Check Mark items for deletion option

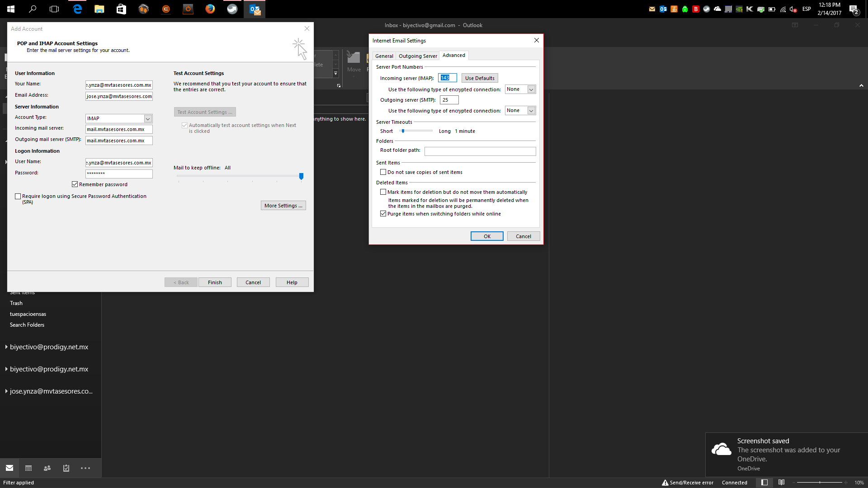coord(383,192)
